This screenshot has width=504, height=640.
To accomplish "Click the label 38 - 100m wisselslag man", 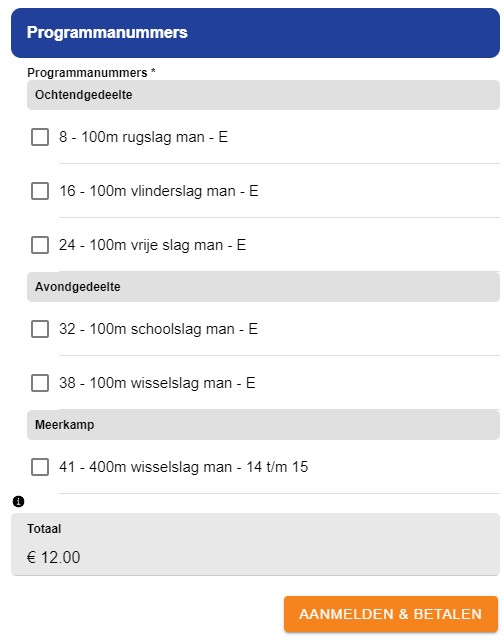I will click(x=145, y=383).
